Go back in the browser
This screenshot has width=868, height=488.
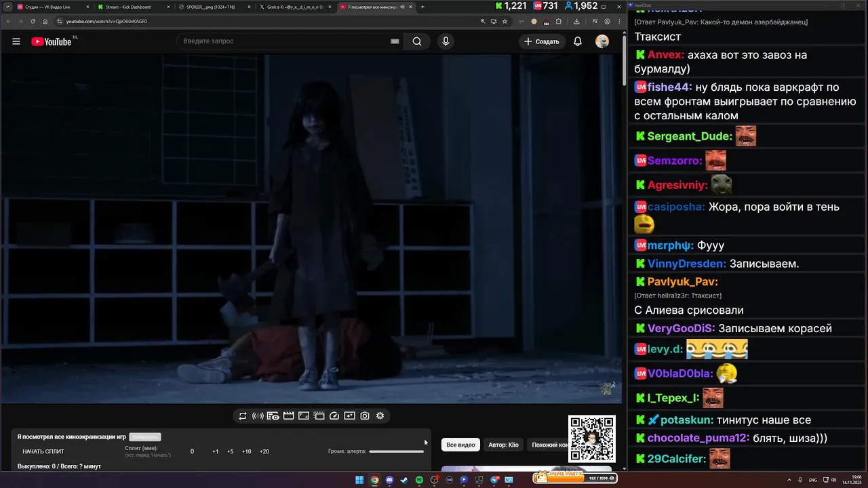tap(8, 21)
